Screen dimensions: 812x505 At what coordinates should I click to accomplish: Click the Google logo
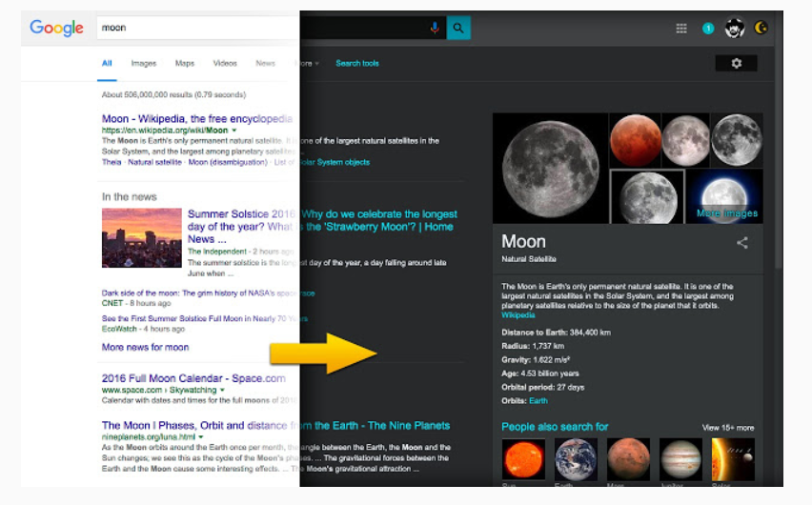tap(56, 28)
